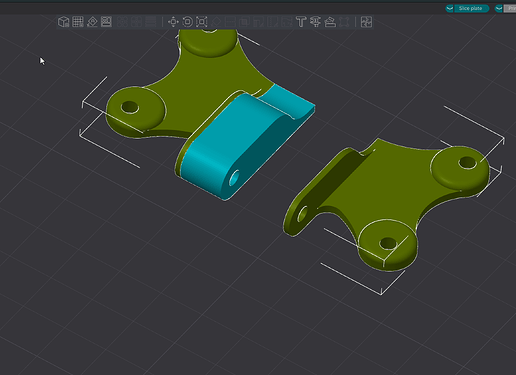516x375 pixels.
Task: Activate the Move gizmo tool
Action: coord(173,22)
